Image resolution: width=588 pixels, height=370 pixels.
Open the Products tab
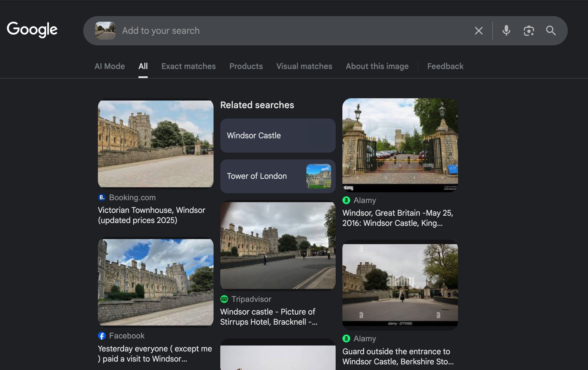246,66
